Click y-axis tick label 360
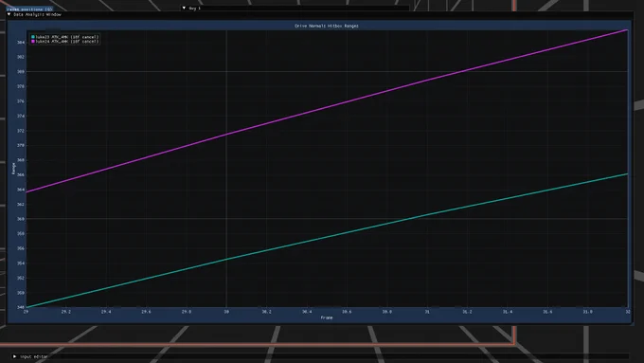The width and height of the screenshot is (644, 363). tap(21, 219)
